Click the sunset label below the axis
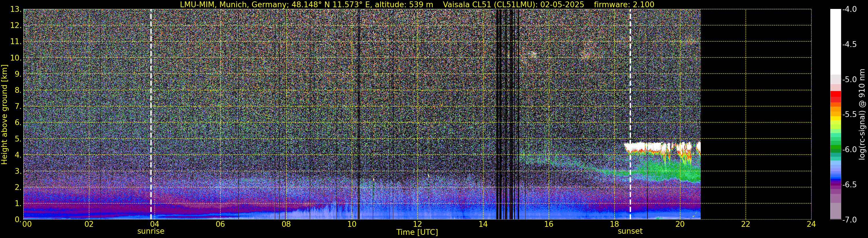 tap(630, 231)
